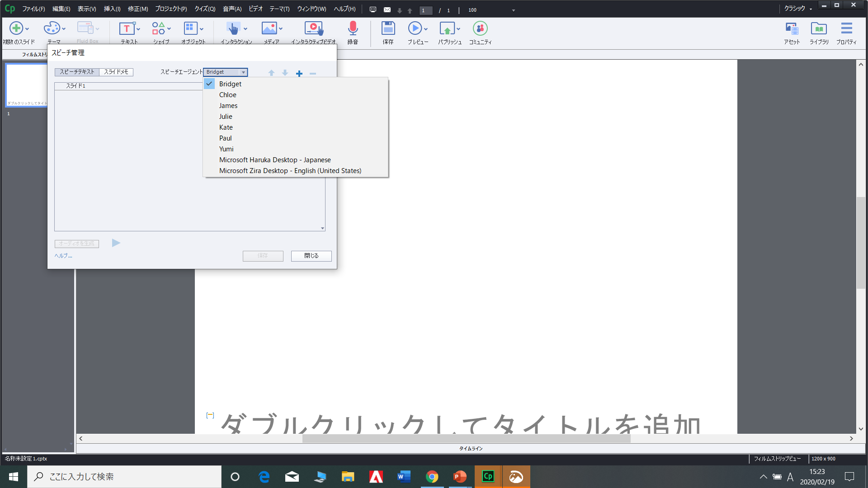Viewport: 868px width, 488px height.
Task: Click the Community icon in toolbar
Action: pos(480,29)
